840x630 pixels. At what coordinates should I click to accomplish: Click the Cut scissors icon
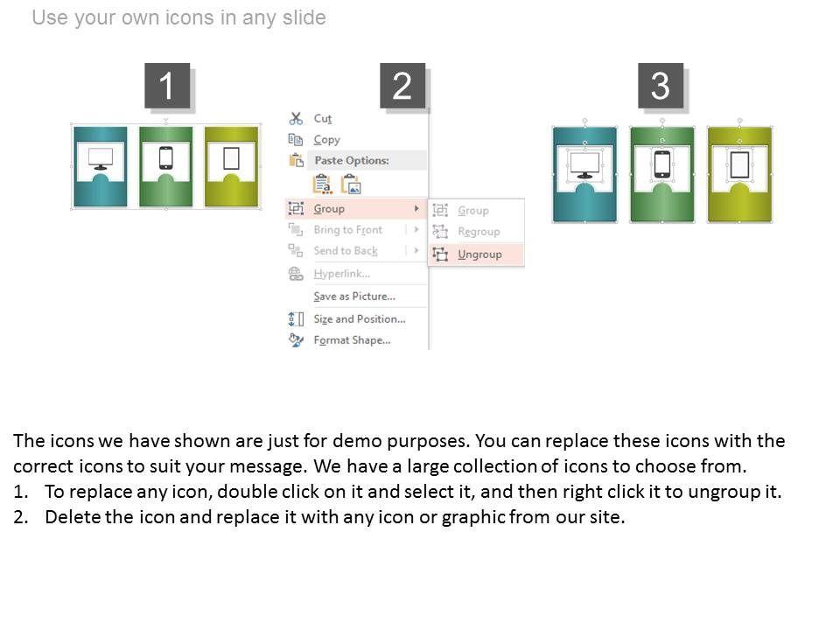point(296,118)
